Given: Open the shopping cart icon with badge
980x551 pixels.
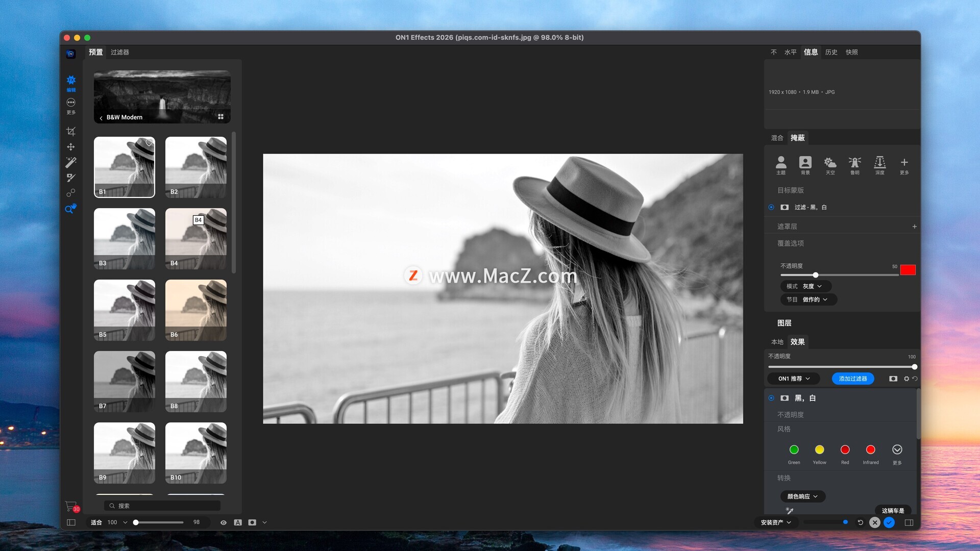Looking at the screenshot, I should click(71, 506).
